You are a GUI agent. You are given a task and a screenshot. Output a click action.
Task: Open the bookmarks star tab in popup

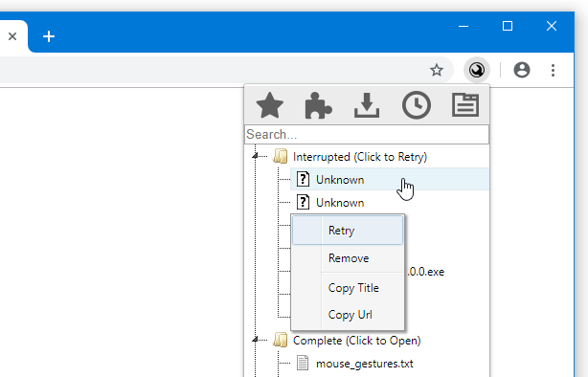click(270, 105)
